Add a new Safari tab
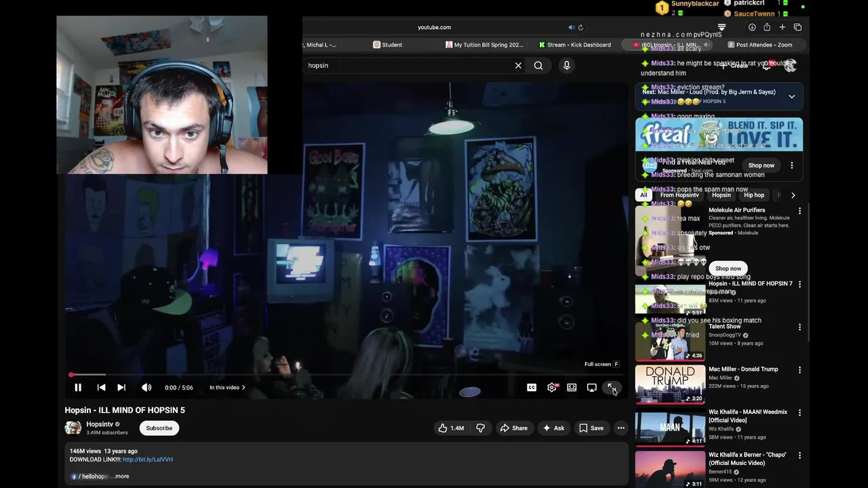This screenshot has height=488, width=868. tap(782, 27)
